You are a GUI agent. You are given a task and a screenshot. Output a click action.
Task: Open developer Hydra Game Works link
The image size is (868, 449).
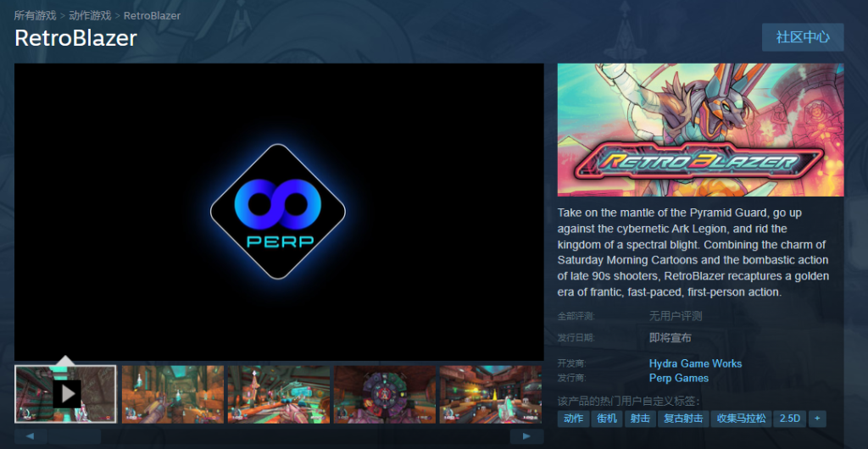pyautogui.click(x=695, y=363)
